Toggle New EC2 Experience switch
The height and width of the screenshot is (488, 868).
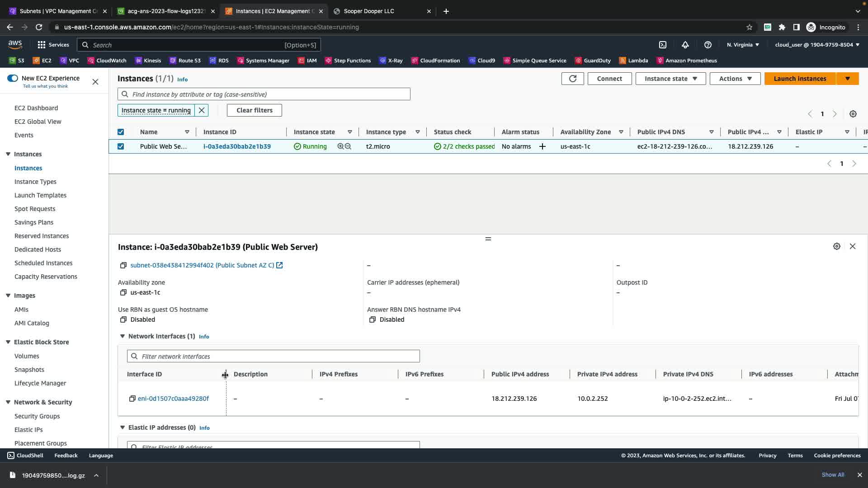pyautogui.click(x=13, y=78)
